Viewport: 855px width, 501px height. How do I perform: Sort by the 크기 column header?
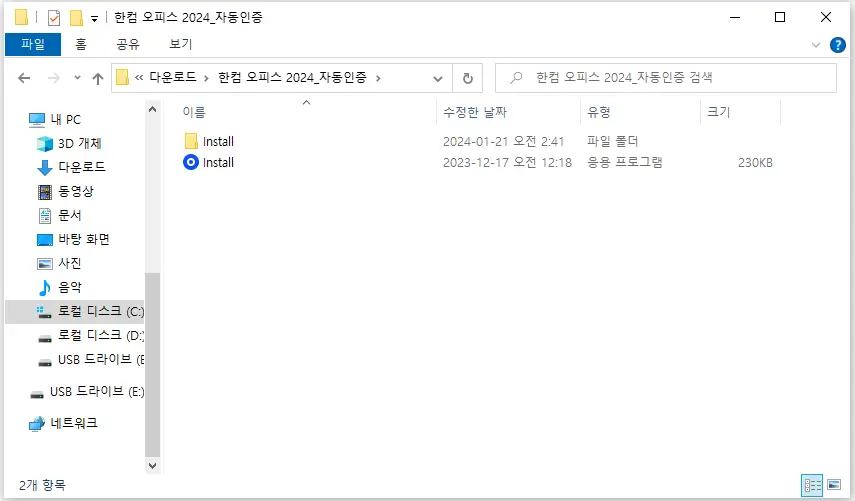719,112
